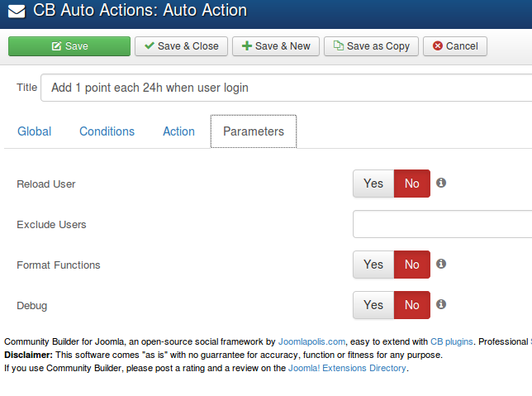Screen dimensions: 532x396
Task: Open Joomla! Extensions Directory link
Action: tap(347, 368)
